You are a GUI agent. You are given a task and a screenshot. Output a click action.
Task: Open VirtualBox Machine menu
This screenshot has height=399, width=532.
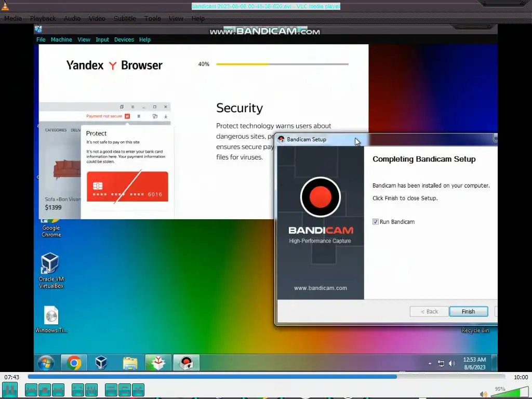coord(61,39)
